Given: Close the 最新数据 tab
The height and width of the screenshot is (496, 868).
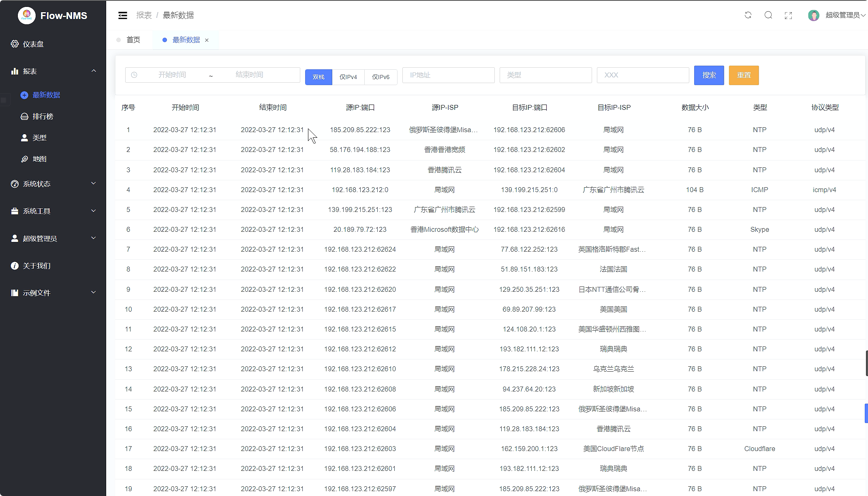Looking at the screenshot, I should click(x=207, y=40).
